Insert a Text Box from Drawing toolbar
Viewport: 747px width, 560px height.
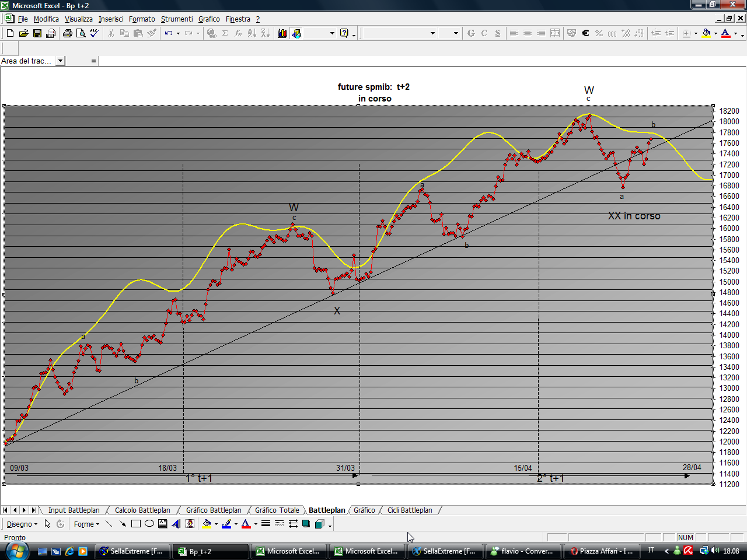pos(162,524)
